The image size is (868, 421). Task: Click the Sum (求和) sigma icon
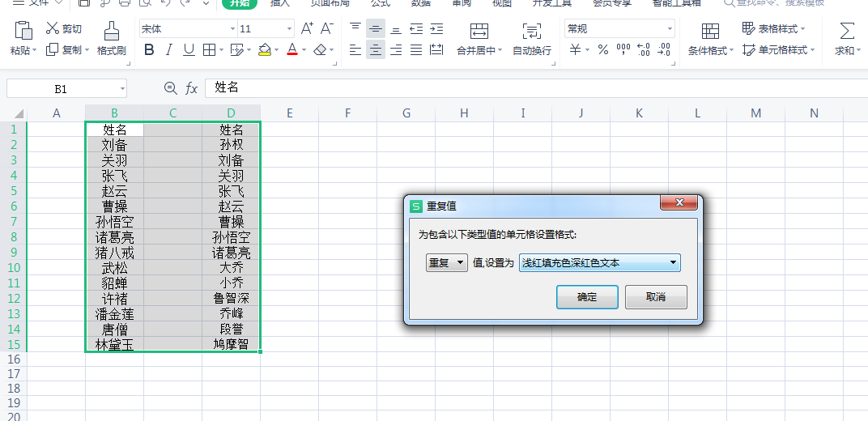click(x=846, y=30)
